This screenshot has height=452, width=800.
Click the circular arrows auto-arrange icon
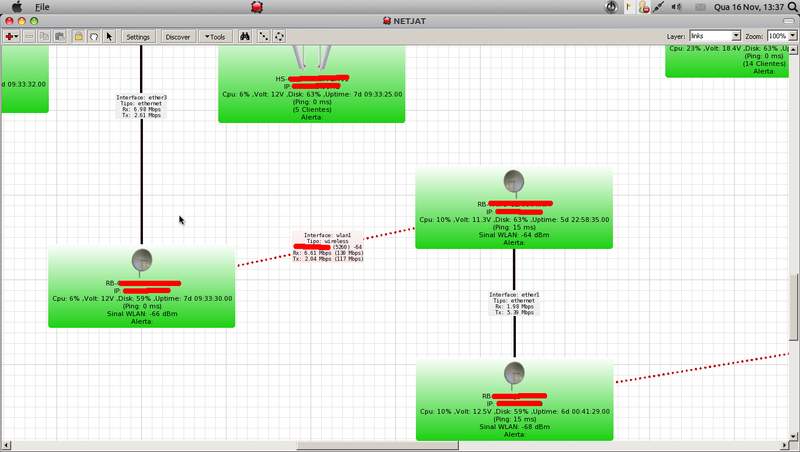pos(279,36)
